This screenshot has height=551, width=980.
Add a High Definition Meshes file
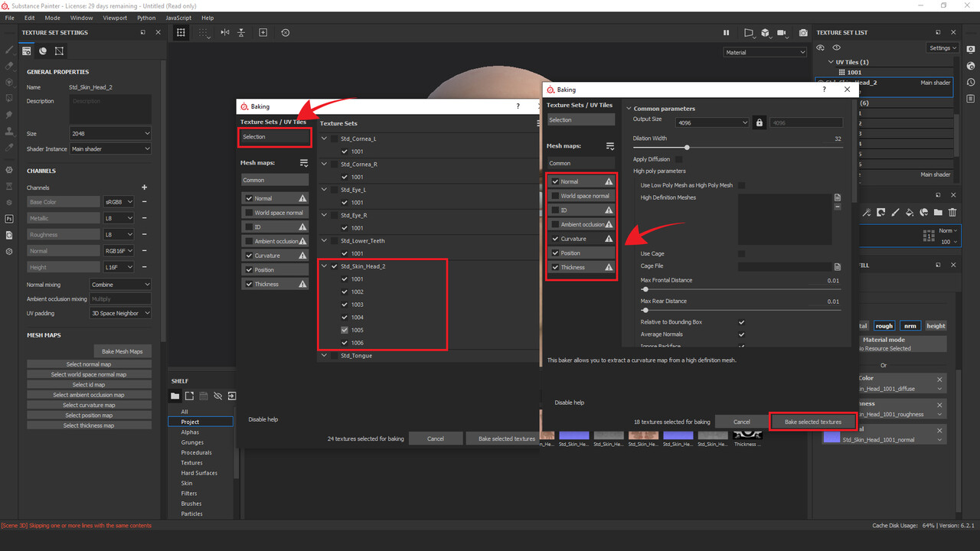(838, 197)
